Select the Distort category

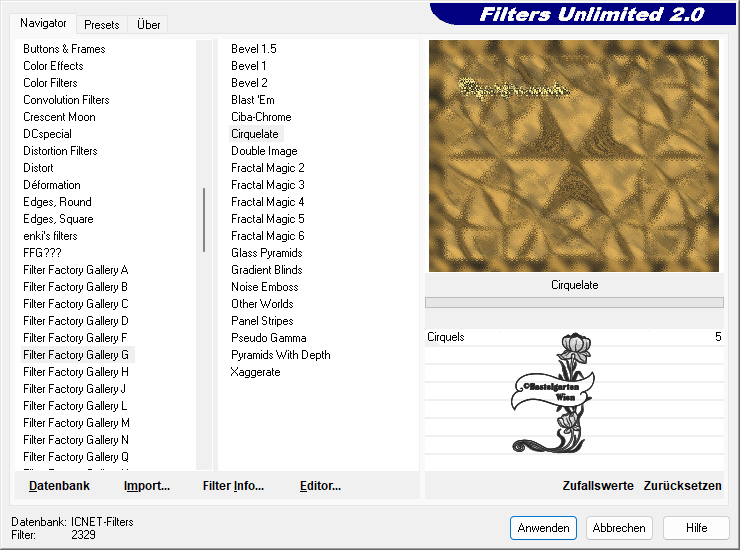[38, 168]
